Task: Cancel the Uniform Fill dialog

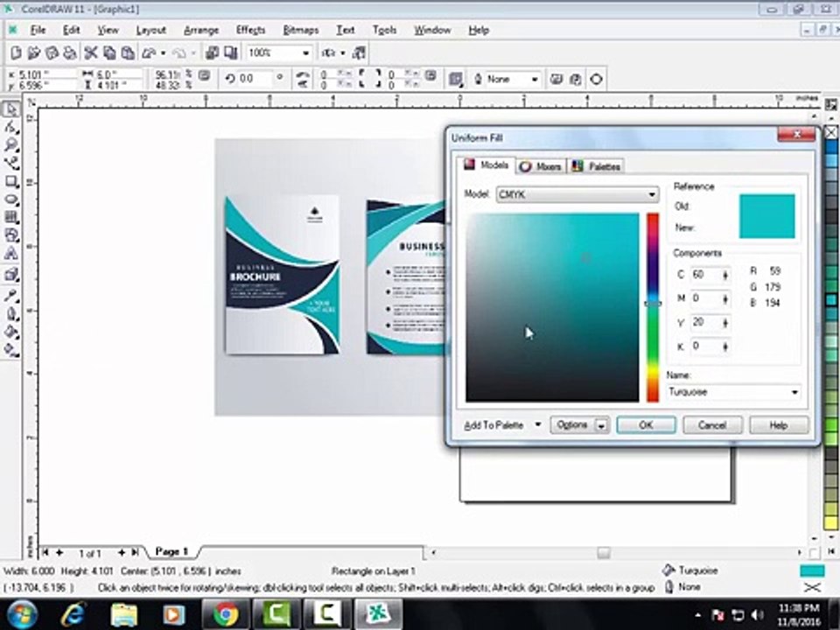Action: click(x=711, y=425)
